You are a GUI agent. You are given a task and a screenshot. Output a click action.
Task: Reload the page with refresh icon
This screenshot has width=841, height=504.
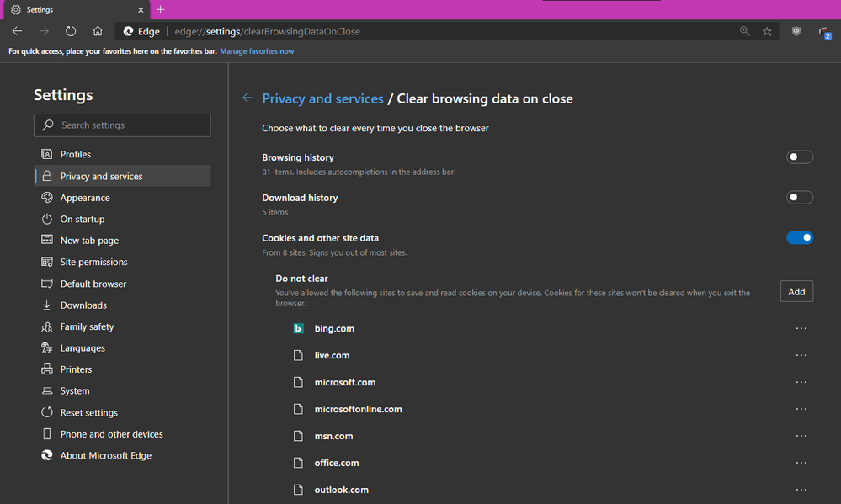pos(71,31)
